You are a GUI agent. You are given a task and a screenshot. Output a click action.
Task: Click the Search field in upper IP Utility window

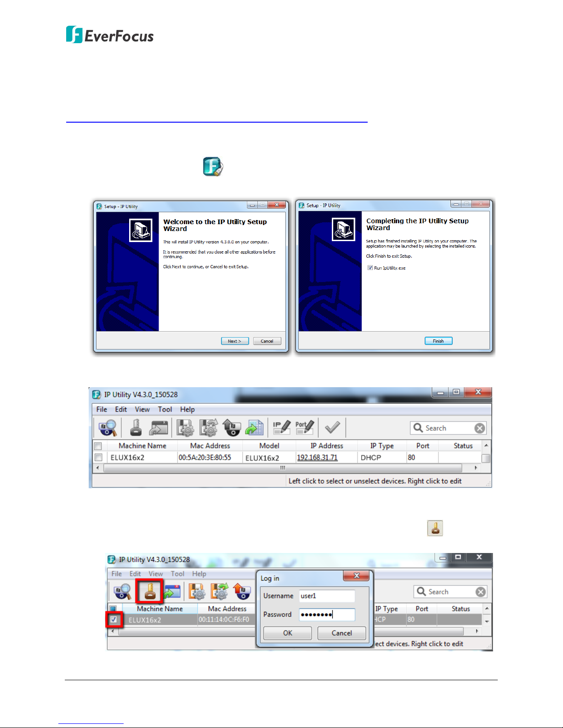point(448,428)
